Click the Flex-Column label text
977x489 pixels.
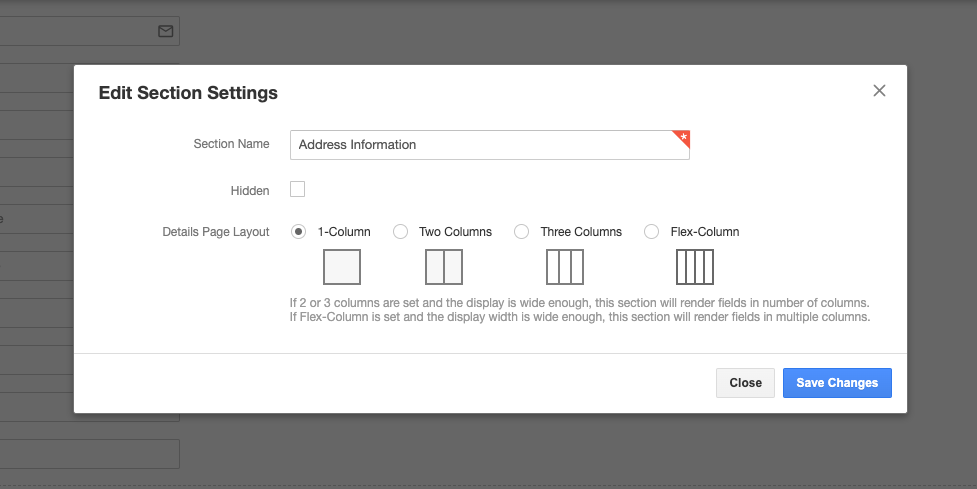pyautogui.click(x=705, y=232)
